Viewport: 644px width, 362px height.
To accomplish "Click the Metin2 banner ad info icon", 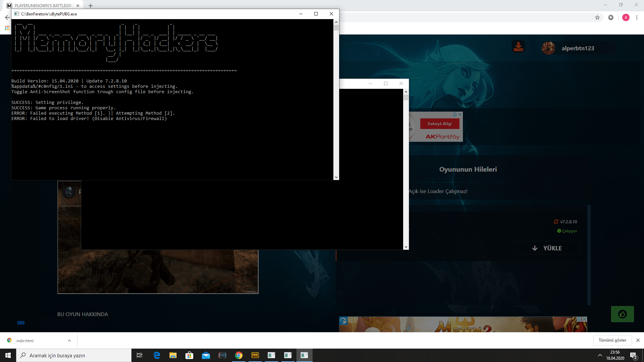I will [579, 319].
